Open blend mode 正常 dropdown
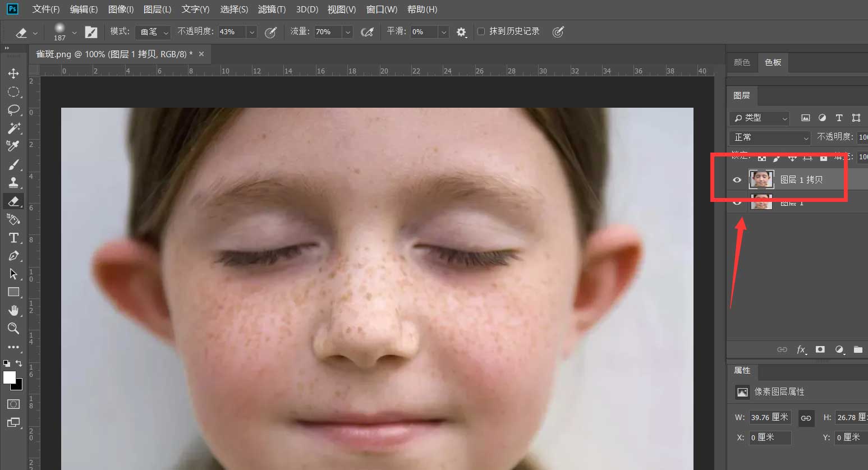Image resolution: width=868 pixels, height=470 pixels. pyautogui.click(x=770, y=137)
